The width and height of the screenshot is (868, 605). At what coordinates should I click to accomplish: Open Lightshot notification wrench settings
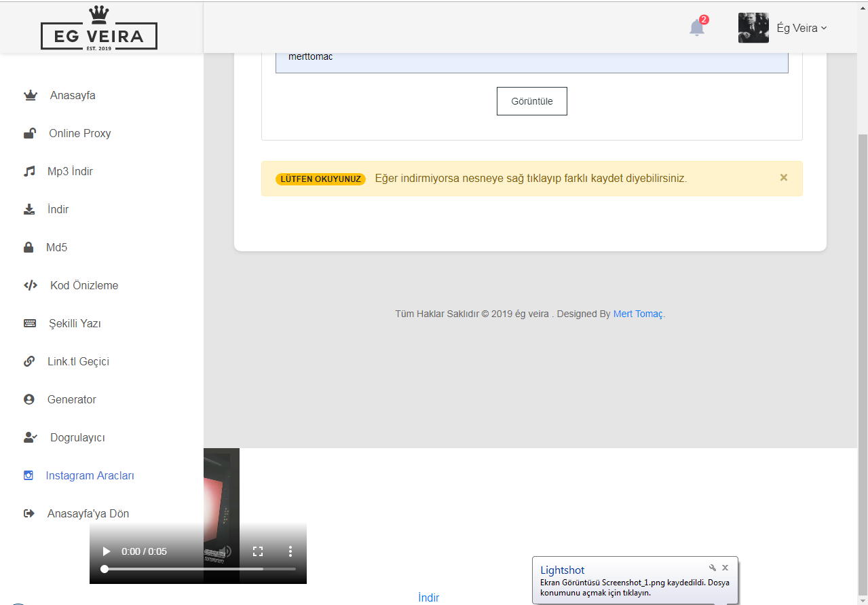pos(713,568)
